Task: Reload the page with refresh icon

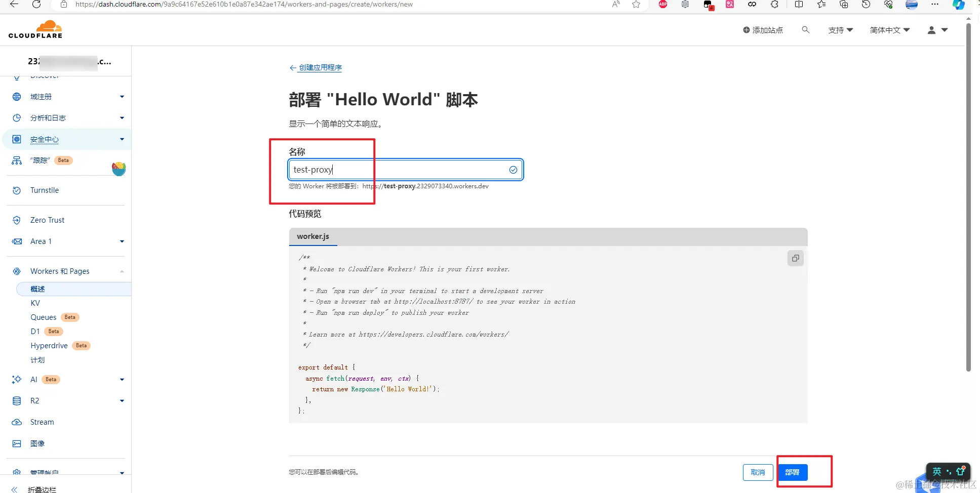Action: coord(36,4)
